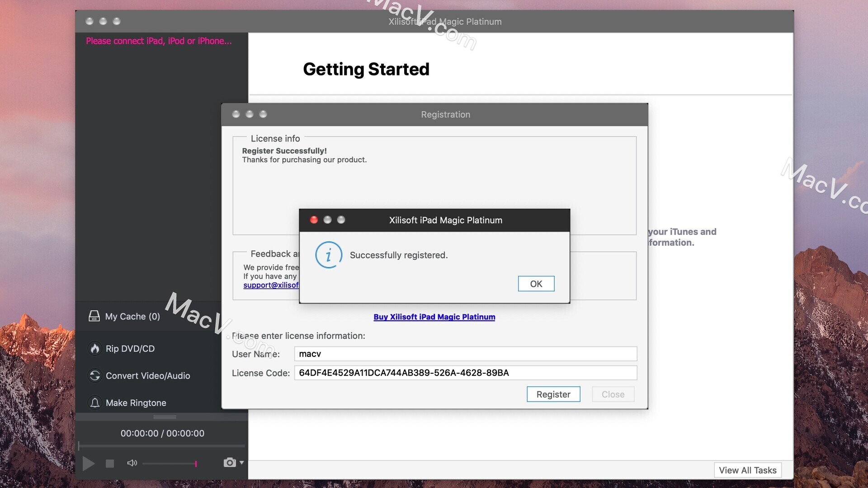Mute audio using the speaker icon
This screenshot has height=488, width=868.
coord(132,463)
